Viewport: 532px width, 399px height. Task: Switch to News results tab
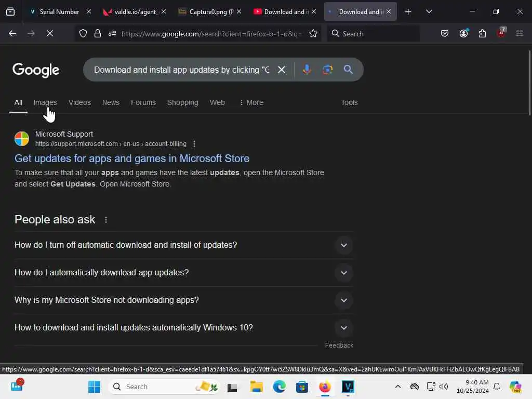point(111,102)
